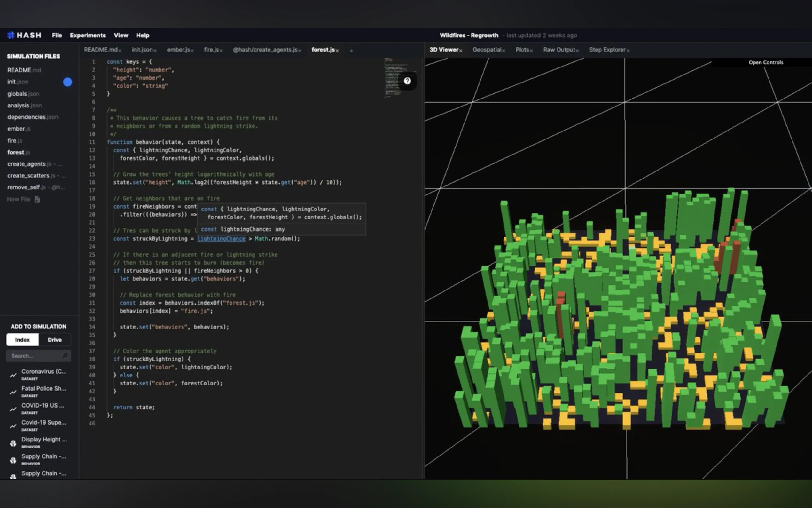Click blue dot beside init.json

[67, 82]
